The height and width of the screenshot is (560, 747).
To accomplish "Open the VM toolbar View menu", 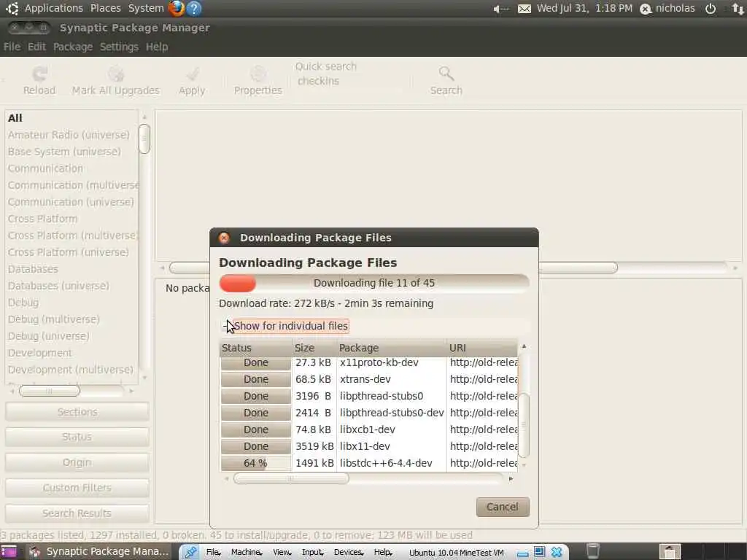I will pos(282,553).
